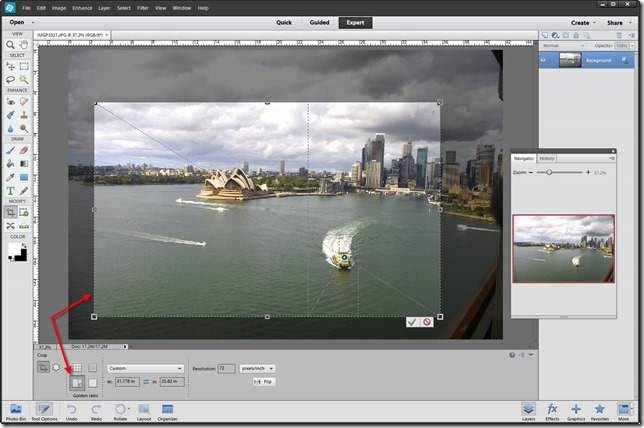Open the Organizer
The width and height of the screenshot is (644, 428).
point(168,412)
